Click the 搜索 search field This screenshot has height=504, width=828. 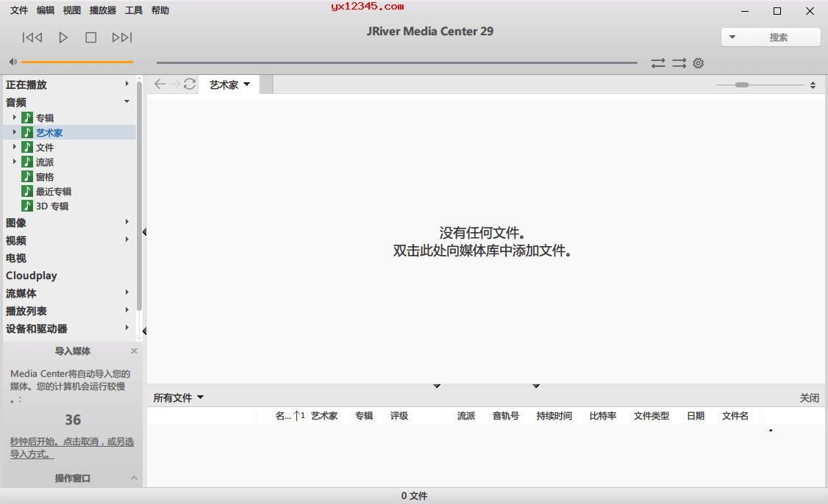pos(778,37)
